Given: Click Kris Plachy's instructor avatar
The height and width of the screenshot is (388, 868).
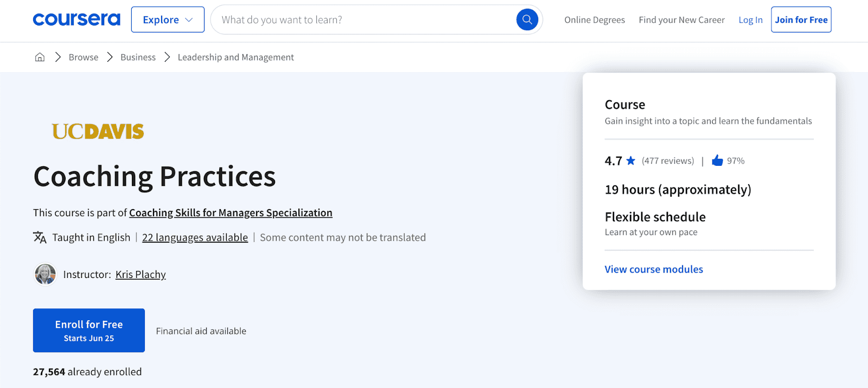Looking at the screenshot, I should (x=45, y=274).
